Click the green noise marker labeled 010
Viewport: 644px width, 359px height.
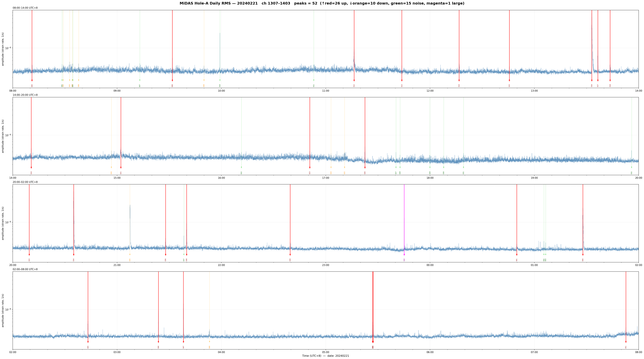coord(220,80)
